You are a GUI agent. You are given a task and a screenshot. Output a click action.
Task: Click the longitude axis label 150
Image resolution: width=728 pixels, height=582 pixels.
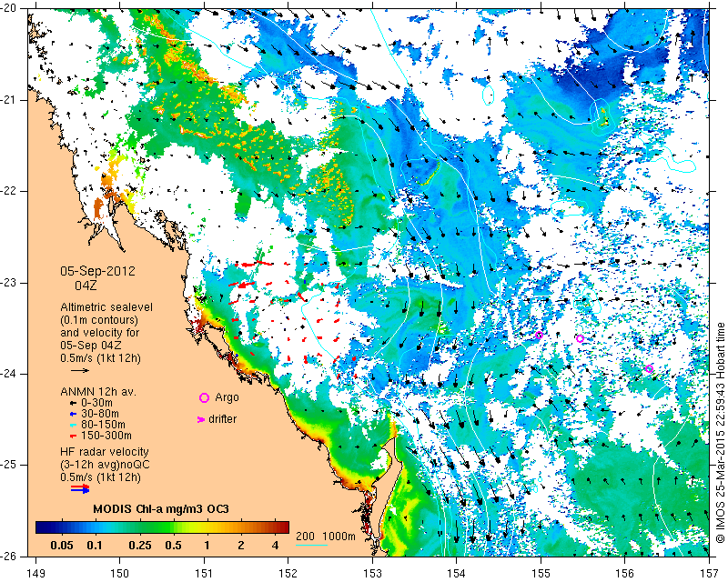coord(120,574)
